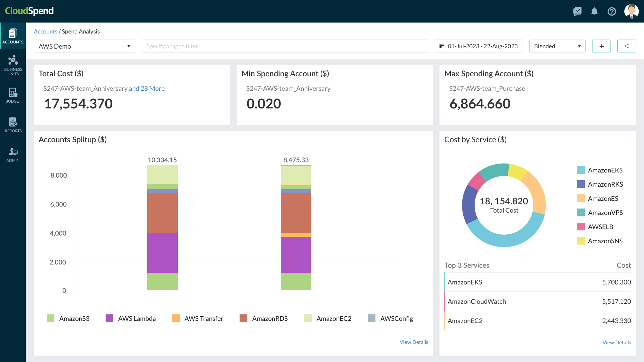View Details link in Cost by Service
Image resolution: width=644 pixels, height=362 pixels.
pyautogui.click(x=616, y=342)
